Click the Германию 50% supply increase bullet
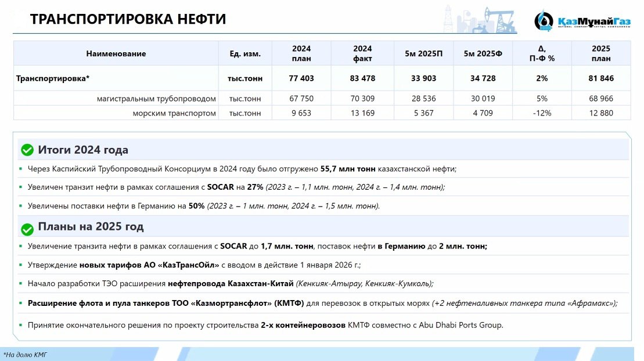 (204, 206)
